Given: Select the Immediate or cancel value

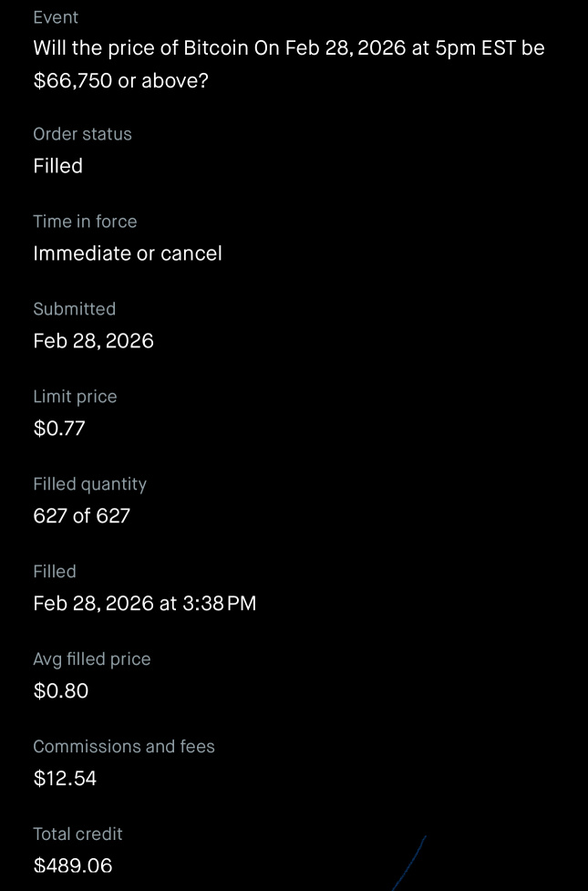Looking at the screenshot, I should pos(128,254).
